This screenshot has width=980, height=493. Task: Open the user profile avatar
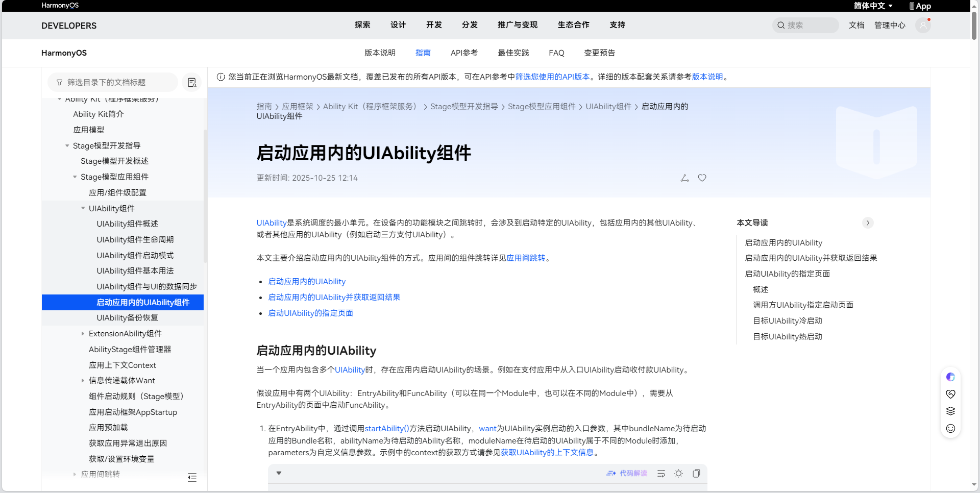(923, 25)
